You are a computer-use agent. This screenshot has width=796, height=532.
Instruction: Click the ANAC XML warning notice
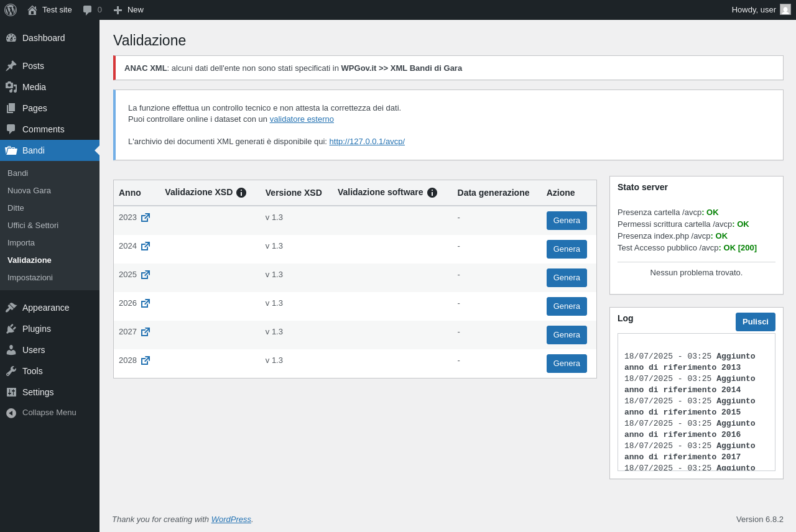[448, 68]
